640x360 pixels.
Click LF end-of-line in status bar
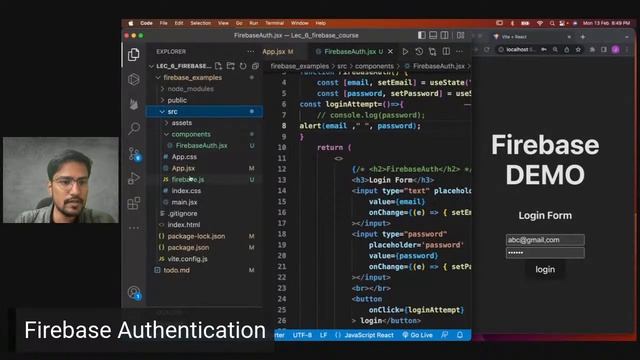point(323,335)
